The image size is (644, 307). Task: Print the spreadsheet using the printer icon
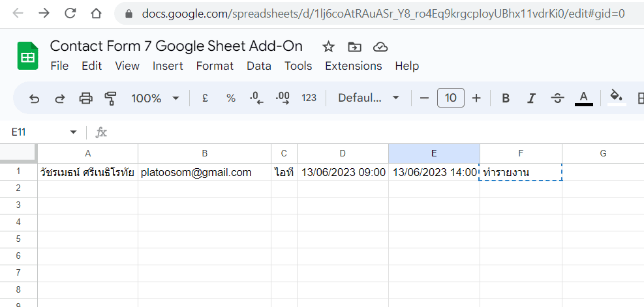pyautogui.click(x=85, y=98)
